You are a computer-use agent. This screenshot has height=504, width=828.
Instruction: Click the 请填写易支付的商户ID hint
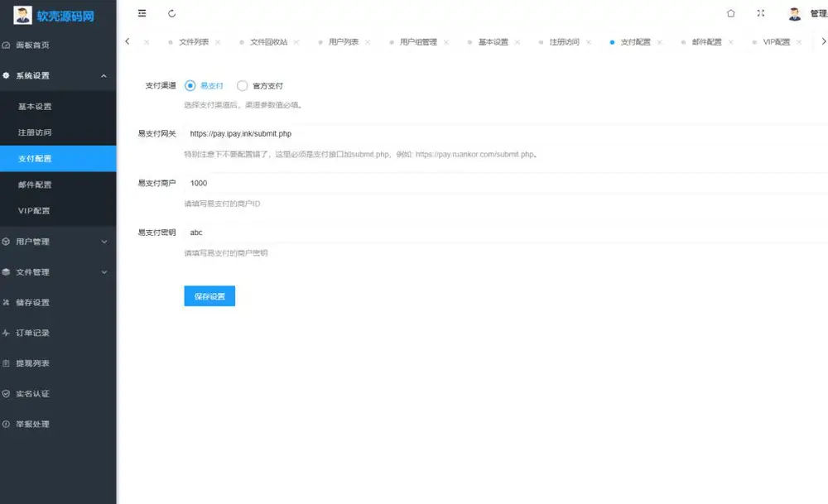tap(222, 204)
